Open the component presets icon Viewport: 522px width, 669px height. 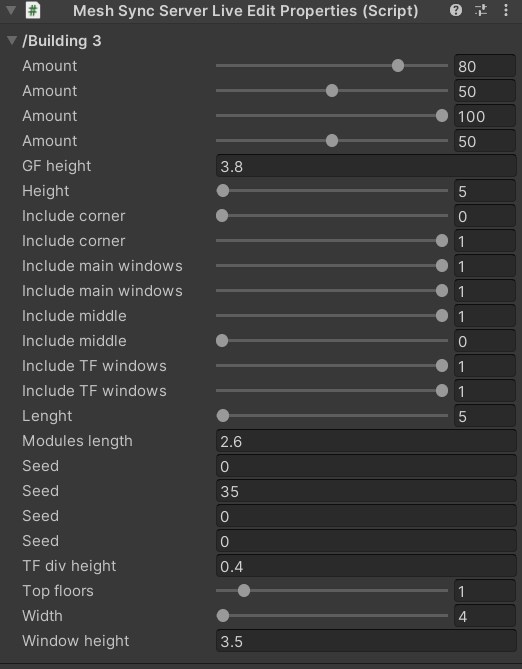coord(481,10)
